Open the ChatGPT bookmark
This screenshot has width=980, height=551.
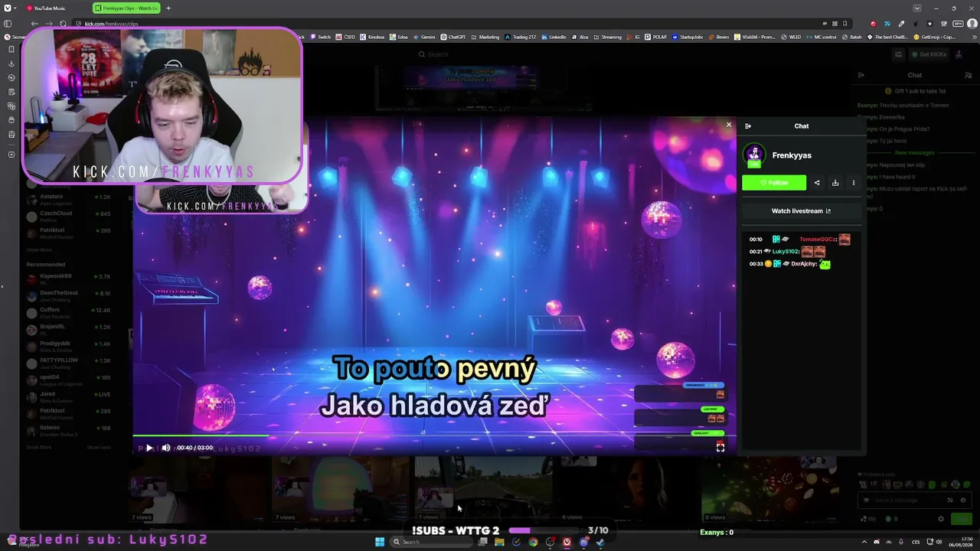click(454, 37)
